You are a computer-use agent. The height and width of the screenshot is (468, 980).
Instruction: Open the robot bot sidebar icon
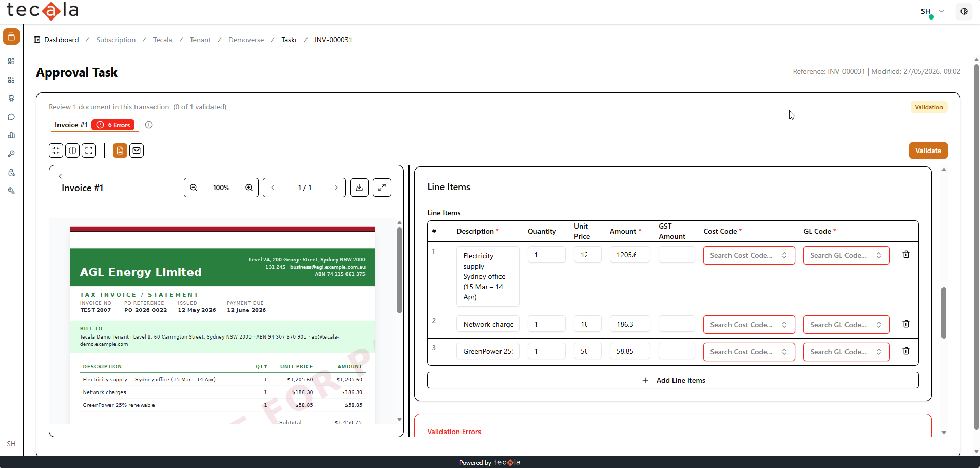11,98
